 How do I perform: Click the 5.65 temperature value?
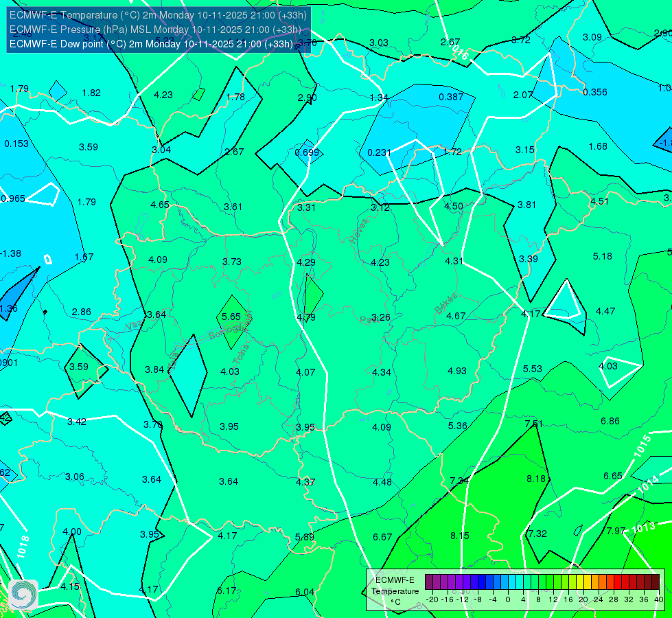click(231, 317)
